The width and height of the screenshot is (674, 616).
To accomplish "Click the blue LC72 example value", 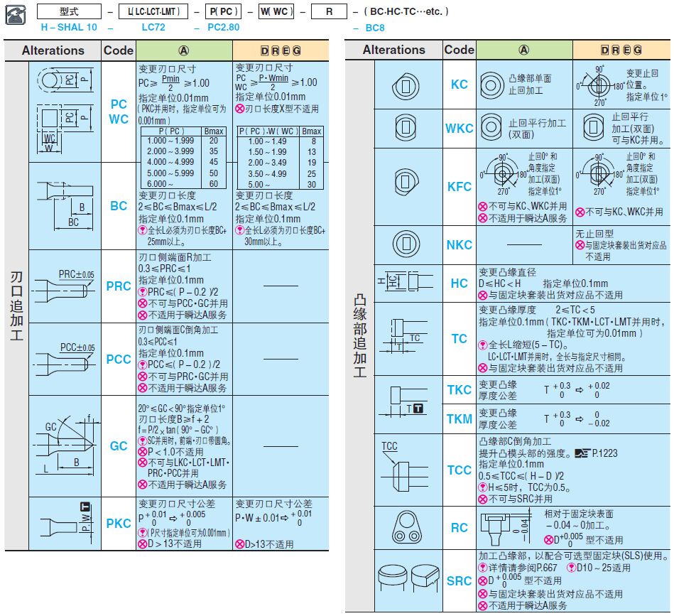I will (153, 27).
